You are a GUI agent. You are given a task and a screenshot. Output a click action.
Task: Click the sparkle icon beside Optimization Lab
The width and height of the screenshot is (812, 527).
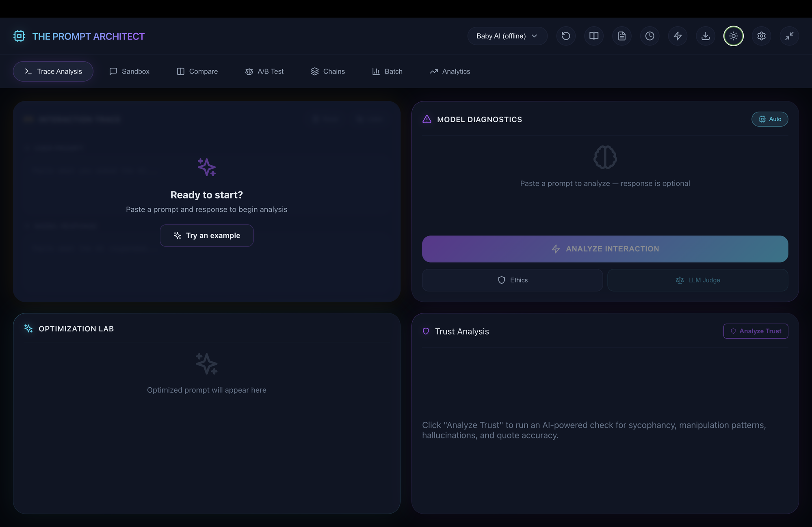28,328
